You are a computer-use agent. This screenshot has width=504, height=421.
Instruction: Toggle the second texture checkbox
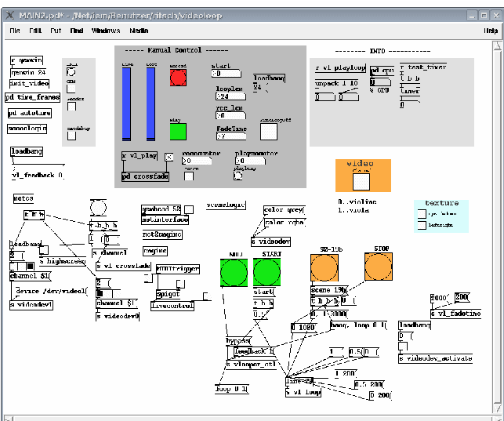pos(422,225)
